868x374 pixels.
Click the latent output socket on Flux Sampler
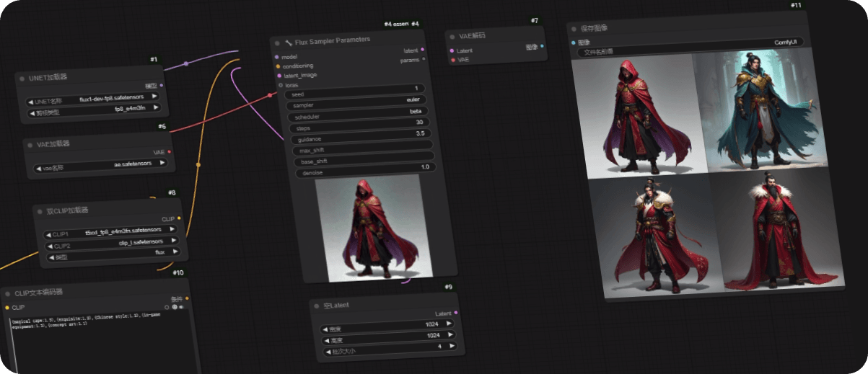click(x=423, y=50)
